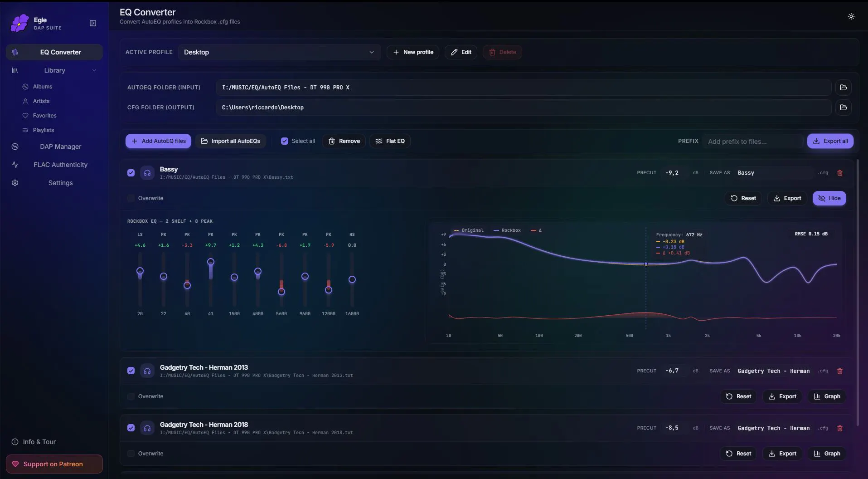Hide the Bassy graph

[x=829, y=198]
